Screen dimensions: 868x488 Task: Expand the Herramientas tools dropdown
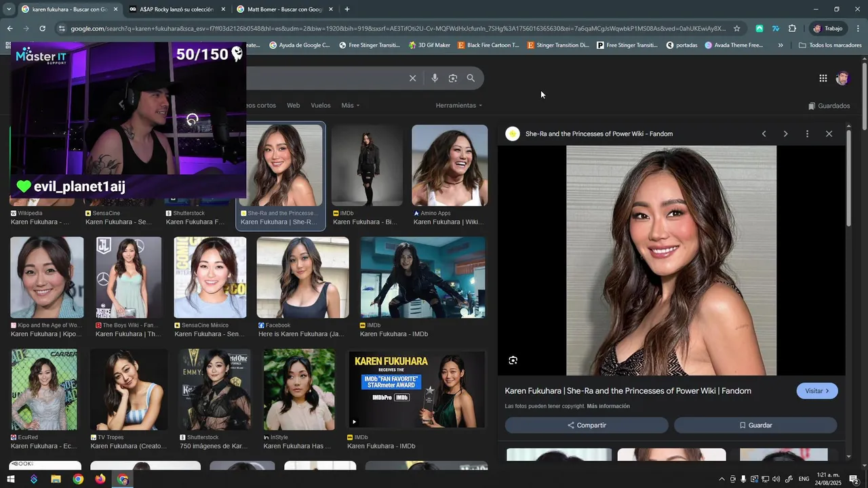pos(459,106)
